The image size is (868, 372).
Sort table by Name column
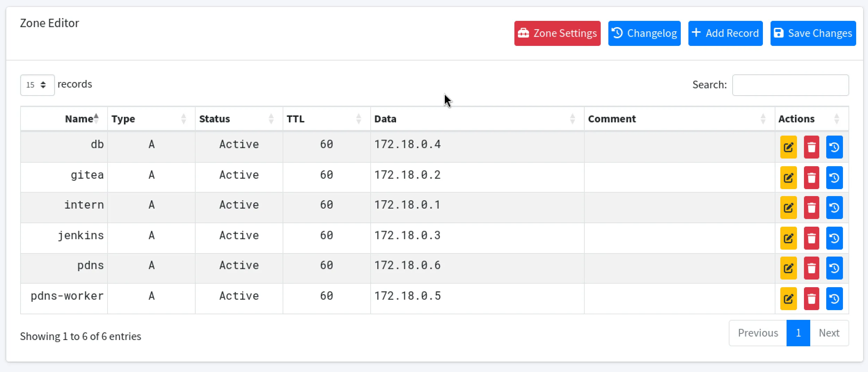(64, 119)
